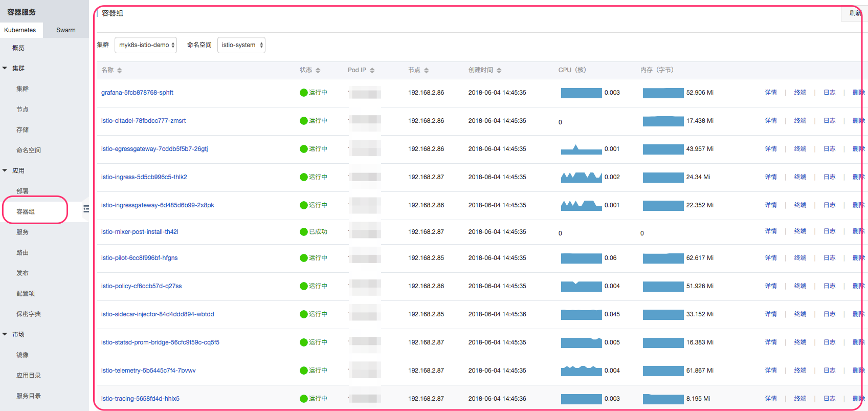
Task: Switch to the Swarm tab
Action: [x=66, y=30]
